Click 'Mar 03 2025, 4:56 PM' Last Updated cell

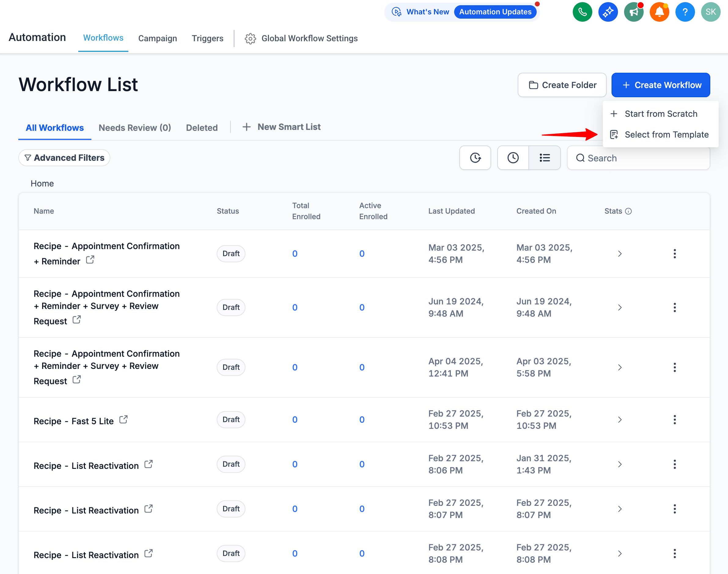(x=456, y=254)
